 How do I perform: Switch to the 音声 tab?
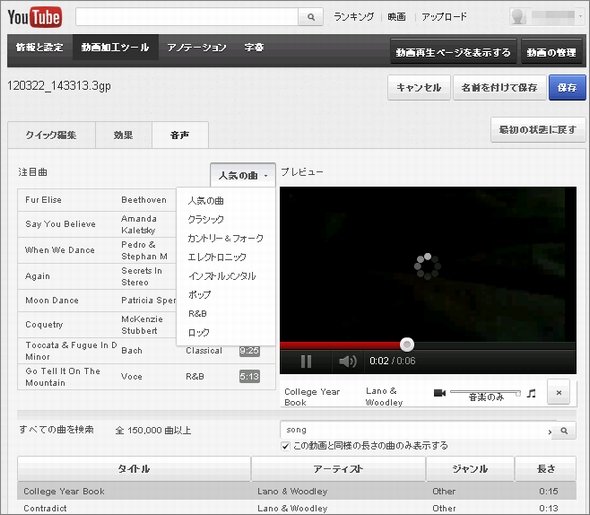coord(180,135)
